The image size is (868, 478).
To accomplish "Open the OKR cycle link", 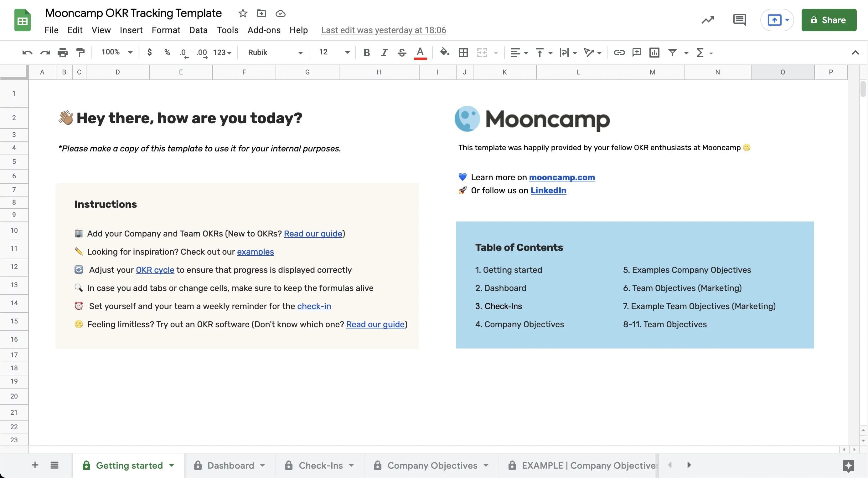I will (155, 270).
